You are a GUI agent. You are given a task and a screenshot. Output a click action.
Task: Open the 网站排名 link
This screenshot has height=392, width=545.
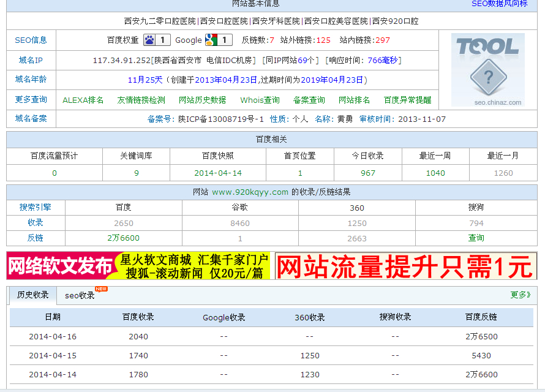pos(354,100)
